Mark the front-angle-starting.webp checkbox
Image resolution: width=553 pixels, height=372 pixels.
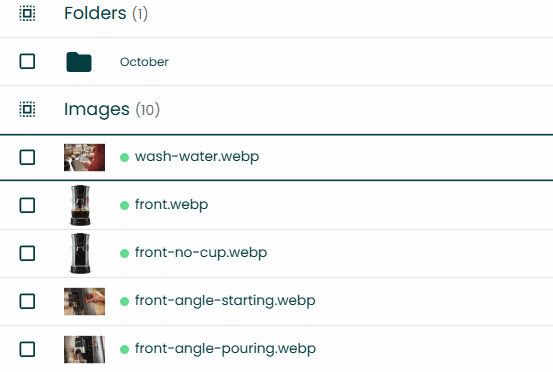(x=27, y=301)
